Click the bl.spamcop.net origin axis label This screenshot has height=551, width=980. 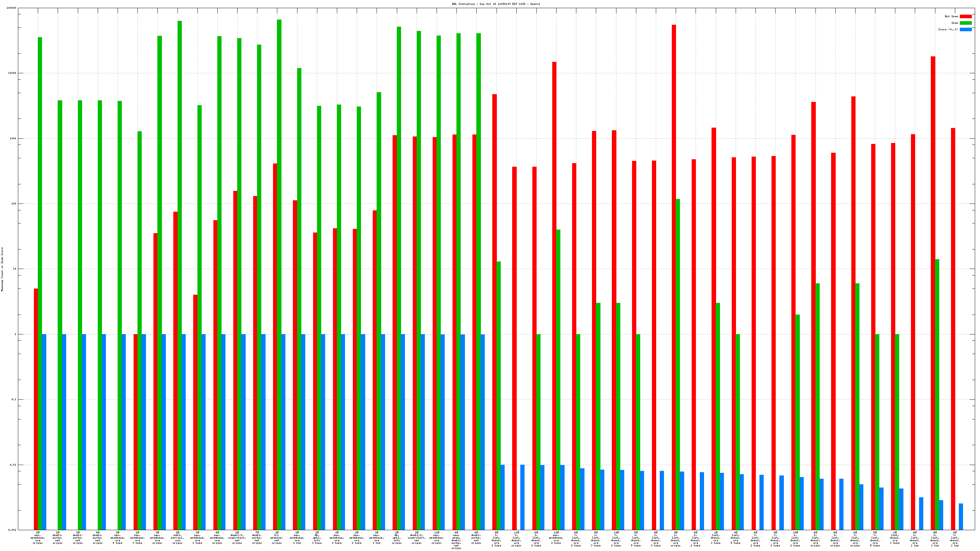coord(277,537)
